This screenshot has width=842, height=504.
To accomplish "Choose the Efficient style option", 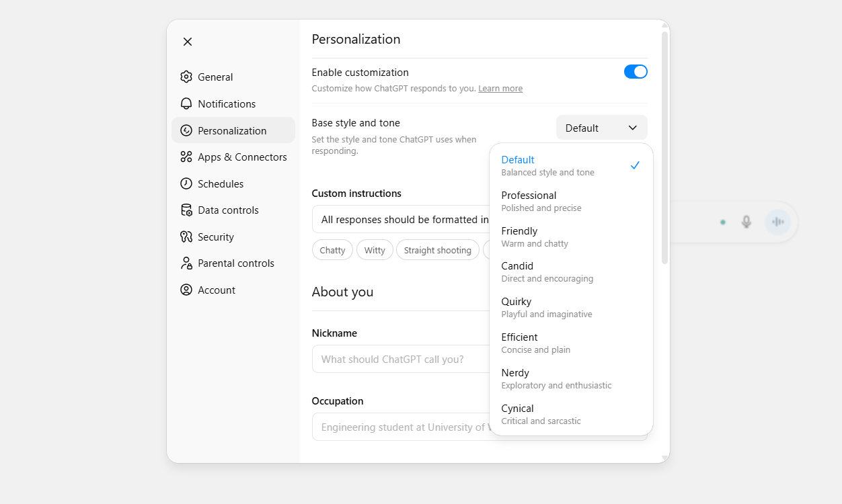I will click(x=571, y=343).
